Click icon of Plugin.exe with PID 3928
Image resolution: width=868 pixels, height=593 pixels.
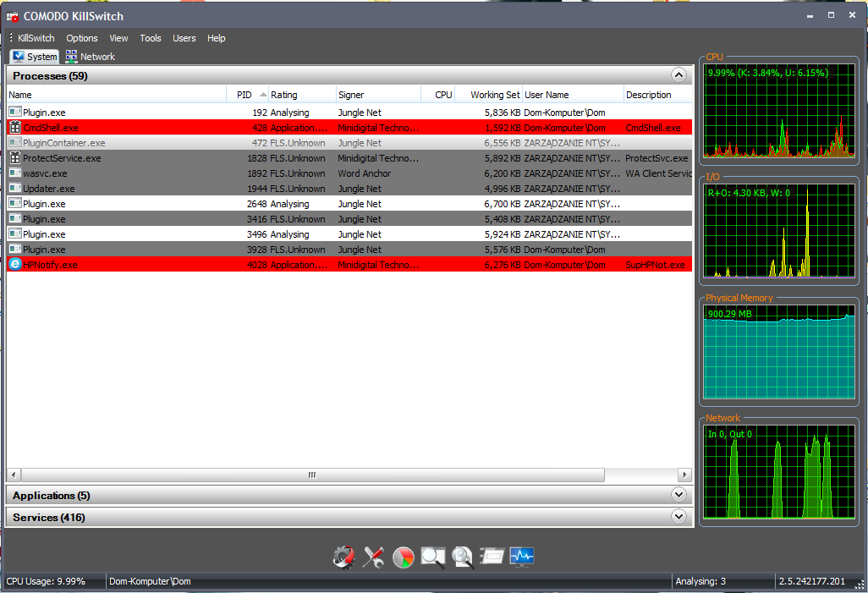click(x=15, y=250)
